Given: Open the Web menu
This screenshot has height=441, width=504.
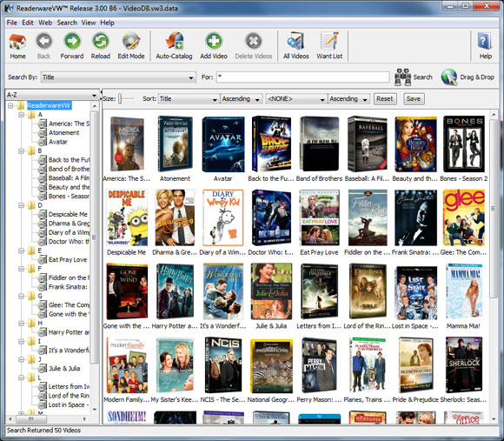Looking at the screenshot, I should coord(45,23).
